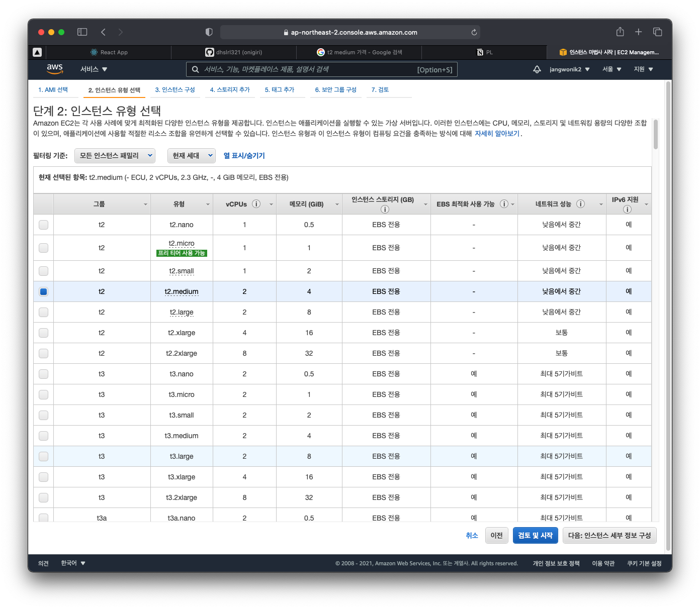700x609 pixels.
Task: Select the t2.micro instance checkbox
Action: [44, 248]
